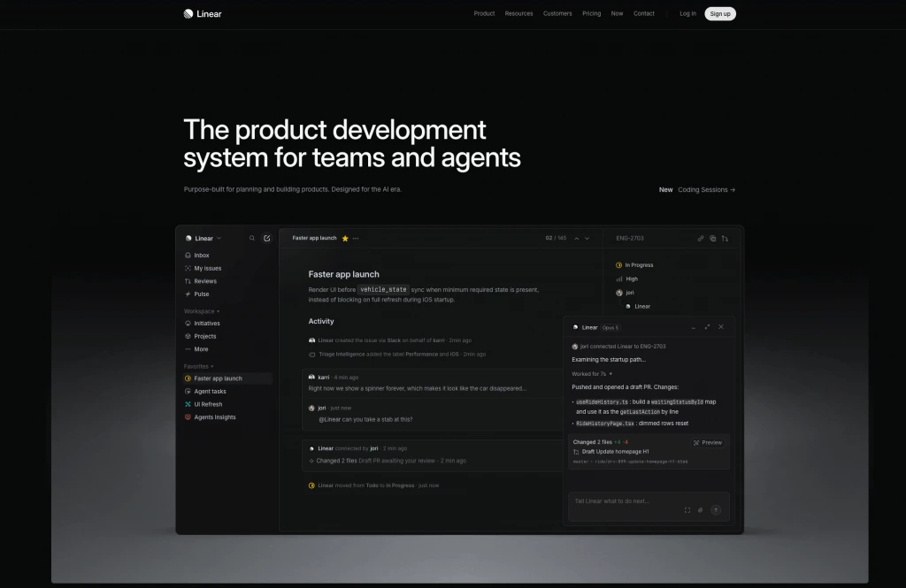
Task: Toggle the favorite star on Faster app launch
Action: [x=345, y=238]
